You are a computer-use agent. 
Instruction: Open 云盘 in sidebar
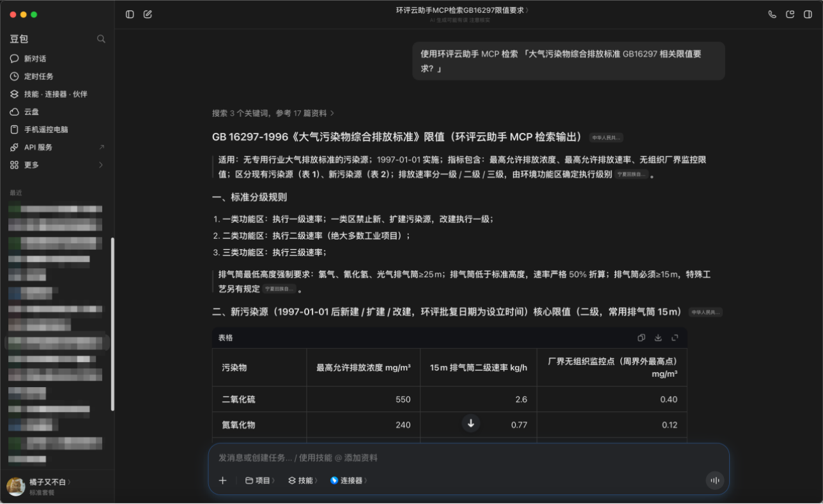(57, 112)
